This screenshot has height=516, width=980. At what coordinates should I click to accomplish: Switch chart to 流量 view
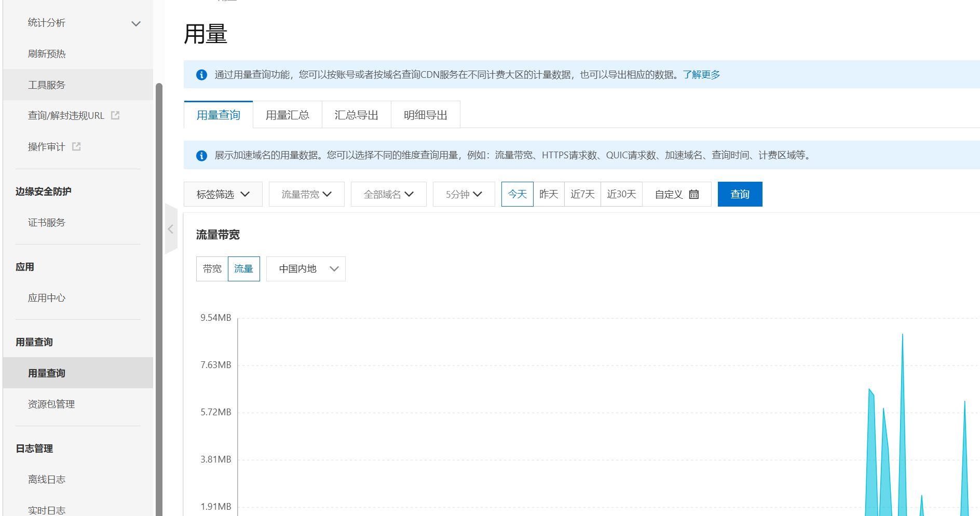[x=244, y=269]
